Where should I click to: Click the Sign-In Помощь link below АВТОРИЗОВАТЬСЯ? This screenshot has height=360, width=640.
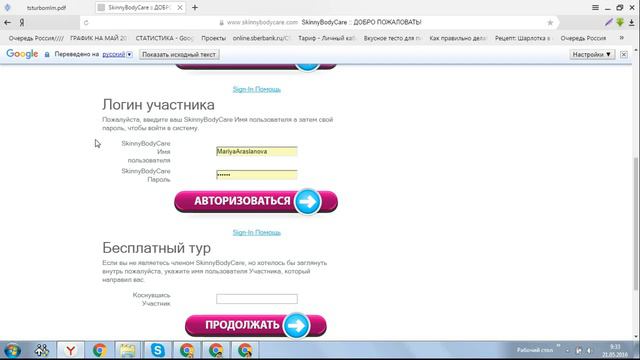(257, 232)
